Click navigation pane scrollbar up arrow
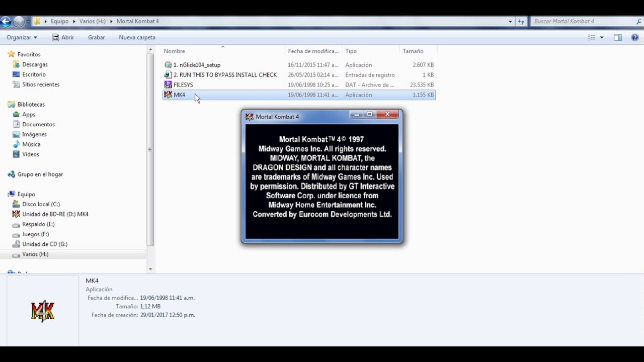This screenshot has width=644, height=362. point(150,49)
